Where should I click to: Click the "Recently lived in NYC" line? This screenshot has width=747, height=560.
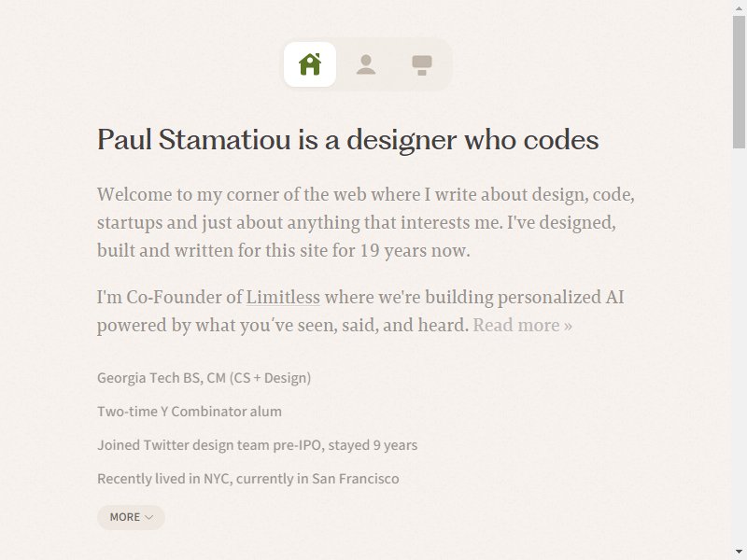click(248, 479)
